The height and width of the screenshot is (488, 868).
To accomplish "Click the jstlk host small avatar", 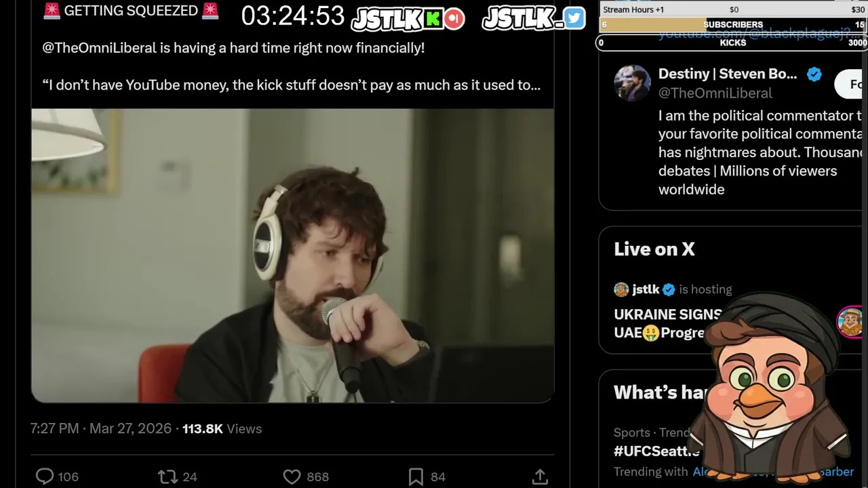I will [621, 289].
